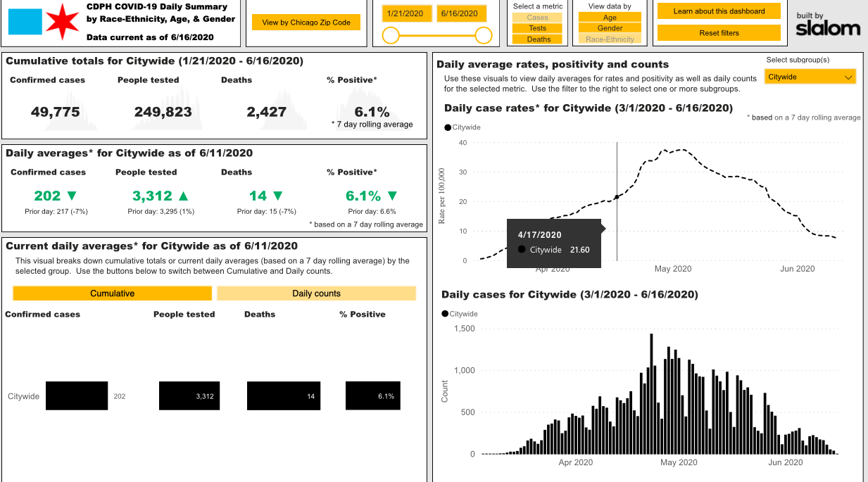Switch to the Daily counts view
This screenshot has height=482, width=868.
pos(316,293)
